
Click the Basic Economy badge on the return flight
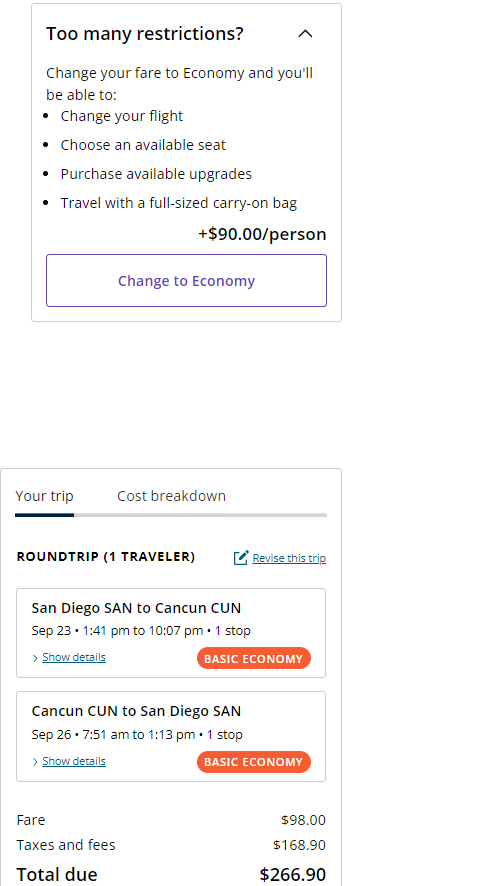pos(254,762)
